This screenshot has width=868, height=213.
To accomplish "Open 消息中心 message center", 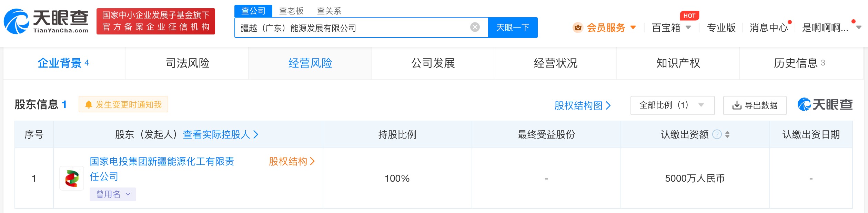I will click(x=769, y=28).
